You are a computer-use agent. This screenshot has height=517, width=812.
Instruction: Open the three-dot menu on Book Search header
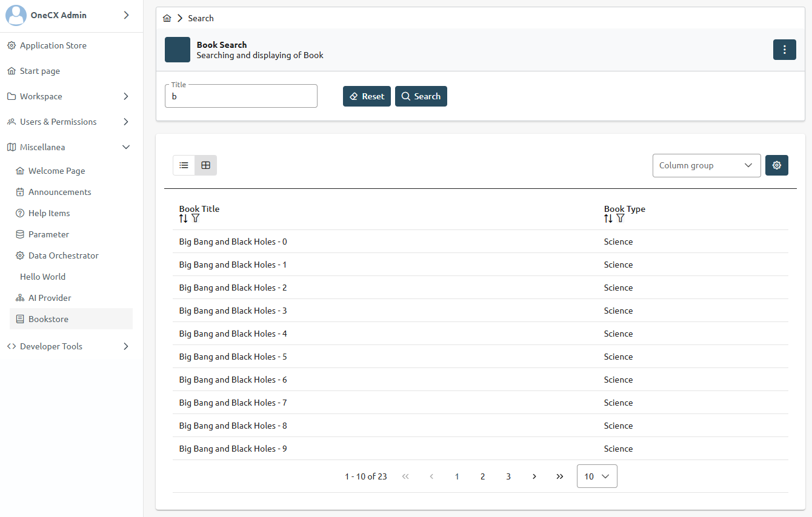point(784,50)
